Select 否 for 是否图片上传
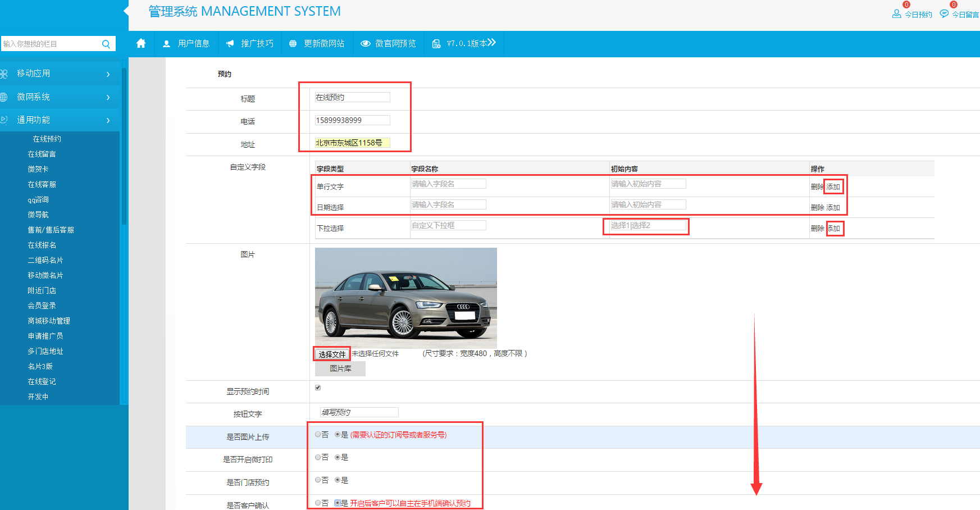 click(318, 435)
